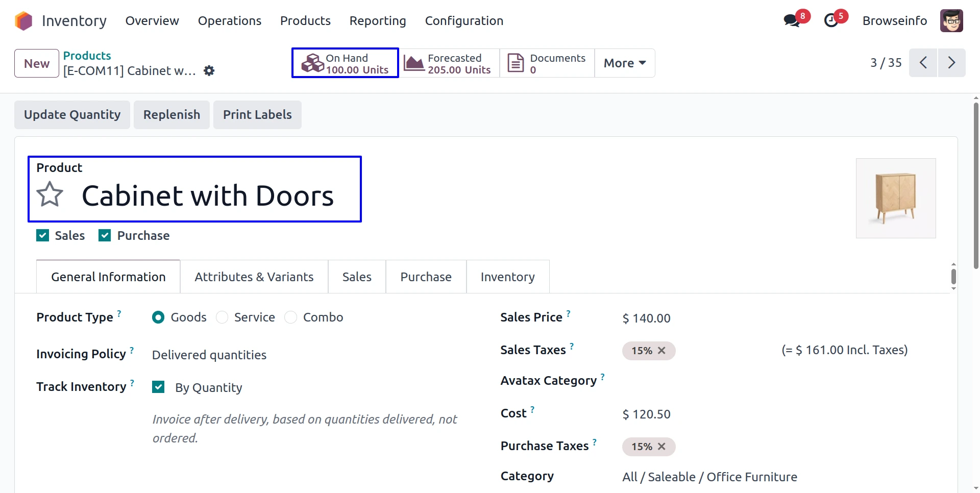Uncheck the Sales checkbox
This screenshot has height=493, width=980.
point(43,235)
